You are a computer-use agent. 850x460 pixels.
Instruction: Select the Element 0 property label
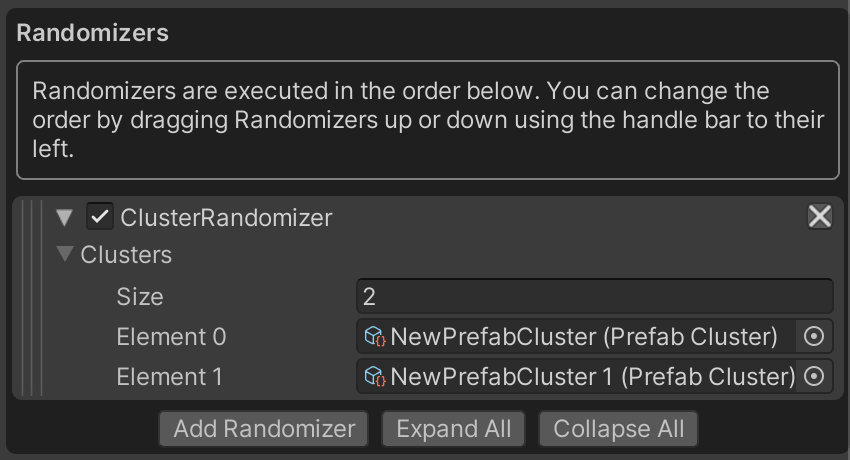(171, 337)
